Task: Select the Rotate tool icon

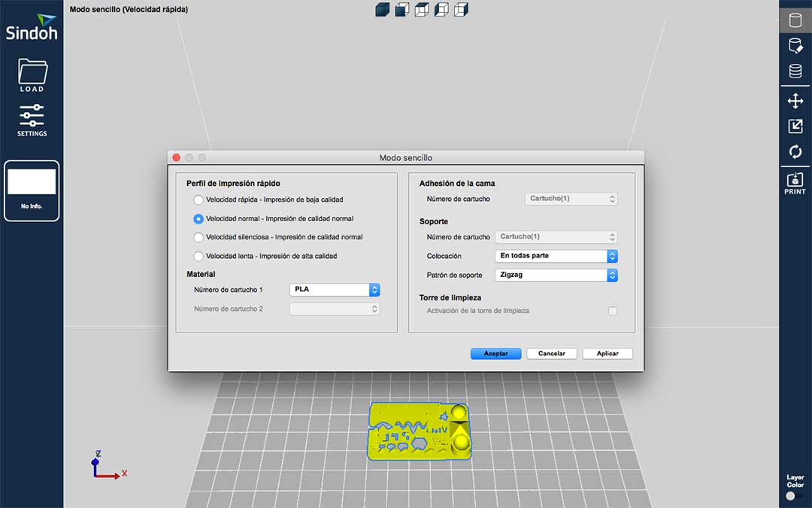Action: (795, 151)
